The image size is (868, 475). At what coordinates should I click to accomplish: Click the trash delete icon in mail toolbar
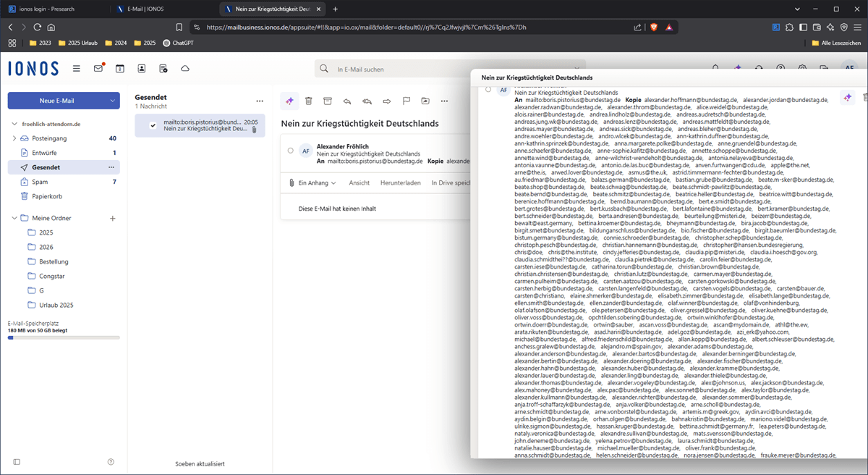pyautogui.click(x=309, y=101)
